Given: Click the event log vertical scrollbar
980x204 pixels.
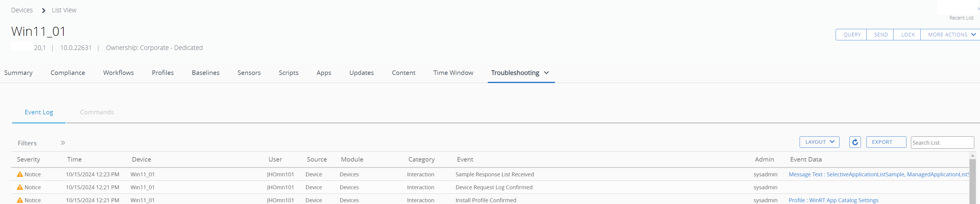Looking at the screenshot, I should tap(972, 179).
